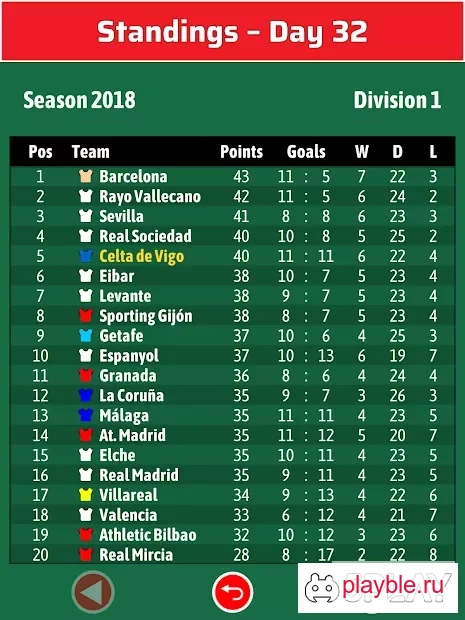This screenshot has width=465, height=620.
Task: Click Sporting Gijón's red jersey icon
Action: coord(86,316)
